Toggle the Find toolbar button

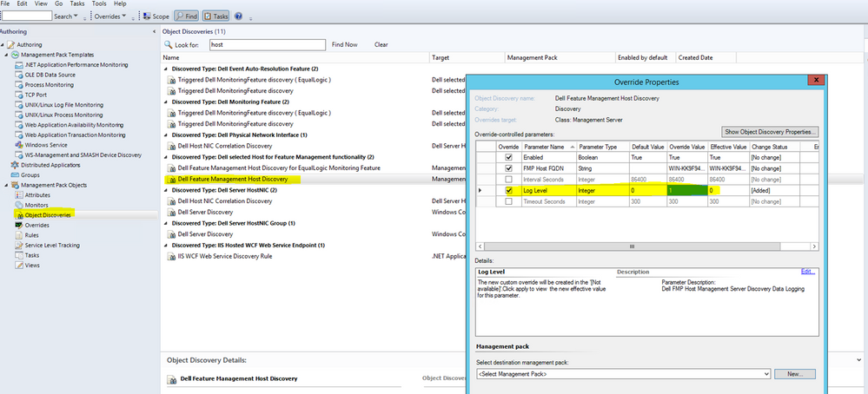(x=187, y=16)
